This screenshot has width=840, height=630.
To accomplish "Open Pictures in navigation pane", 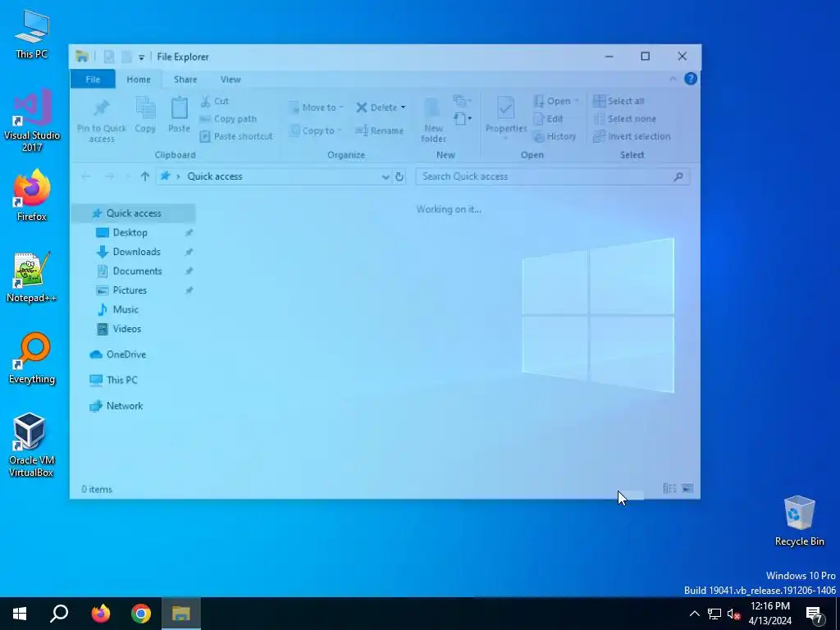I will (130, 290).
